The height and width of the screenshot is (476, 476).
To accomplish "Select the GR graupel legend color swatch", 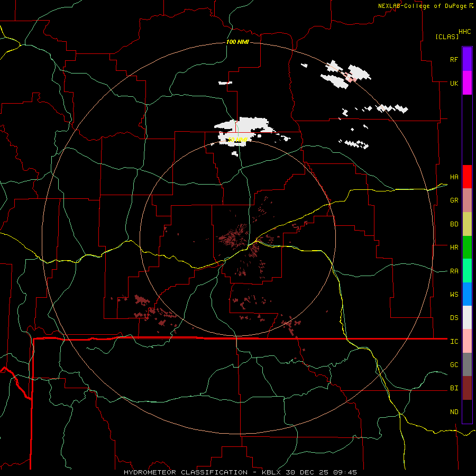I will [467, 200].
